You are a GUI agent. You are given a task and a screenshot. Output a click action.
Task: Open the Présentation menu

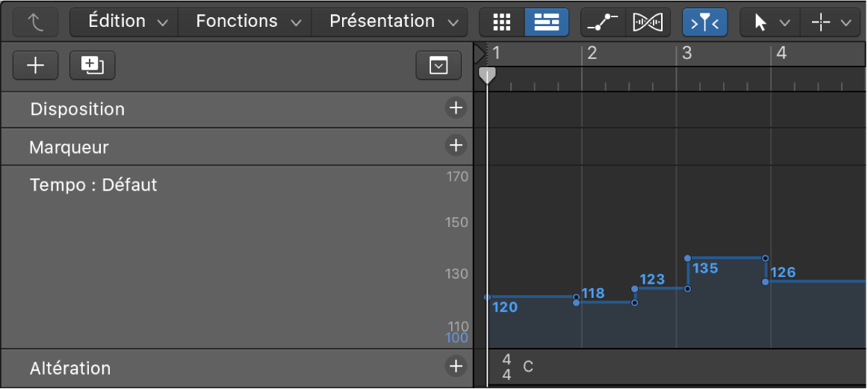(x=389, y=22)
